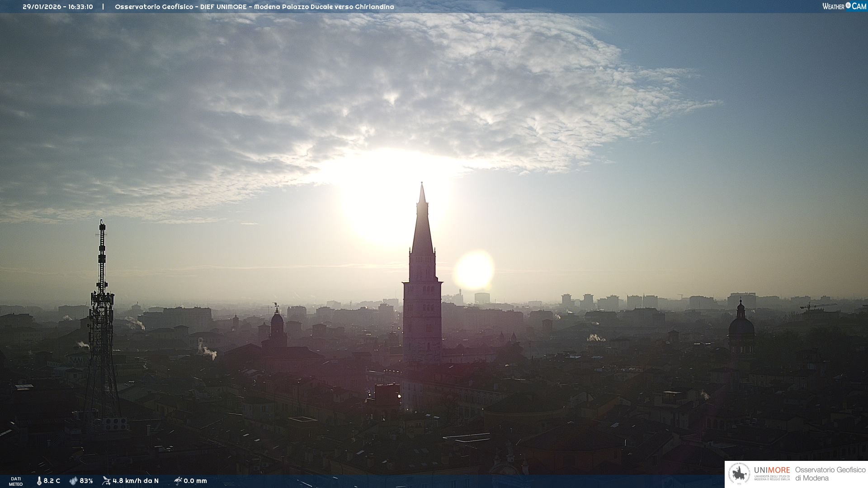Screen dimensions: 868x488
Task: Click the 0.0 mm rainfall value
Action: click(x=195, y=481)
